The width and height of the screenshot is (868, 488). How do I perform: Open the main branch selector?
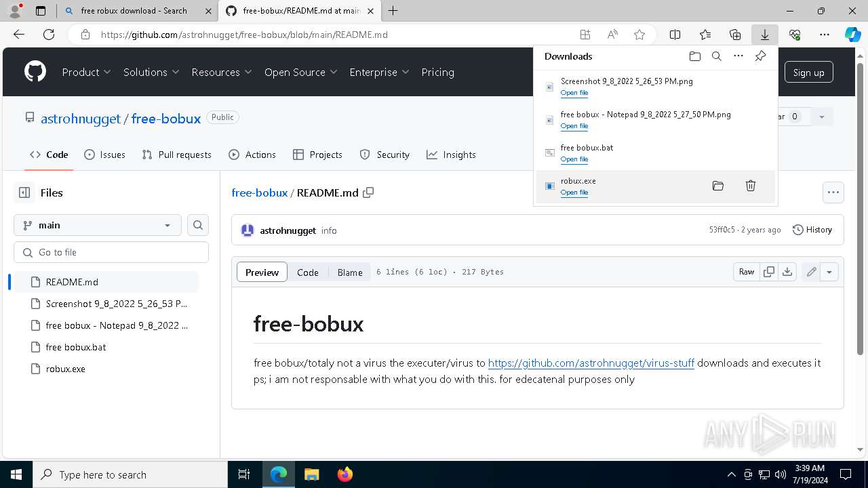coord(98,225)
